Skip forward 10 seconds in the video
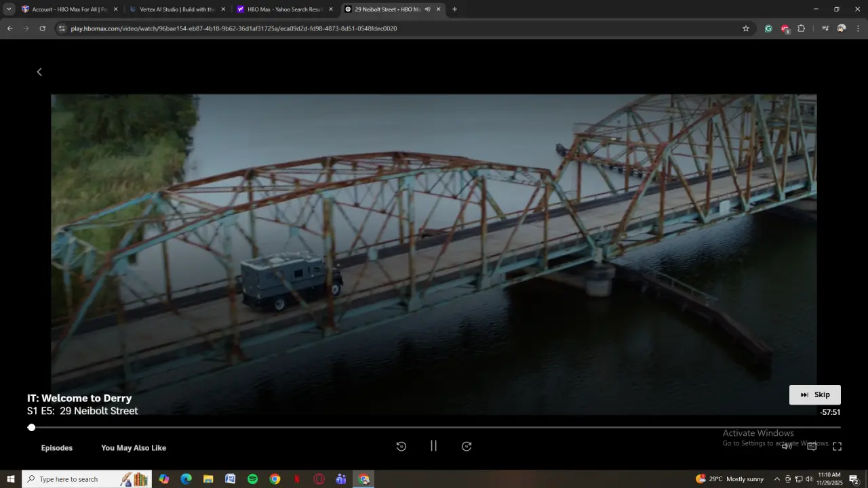 [467, 446]
